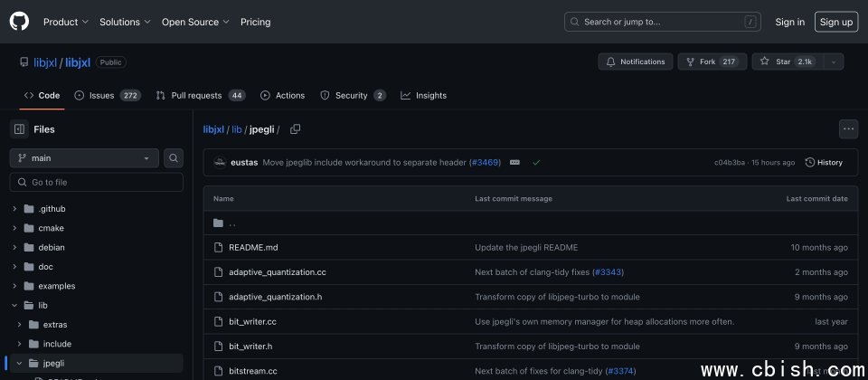Open eustas author name link

pos(244,162)
